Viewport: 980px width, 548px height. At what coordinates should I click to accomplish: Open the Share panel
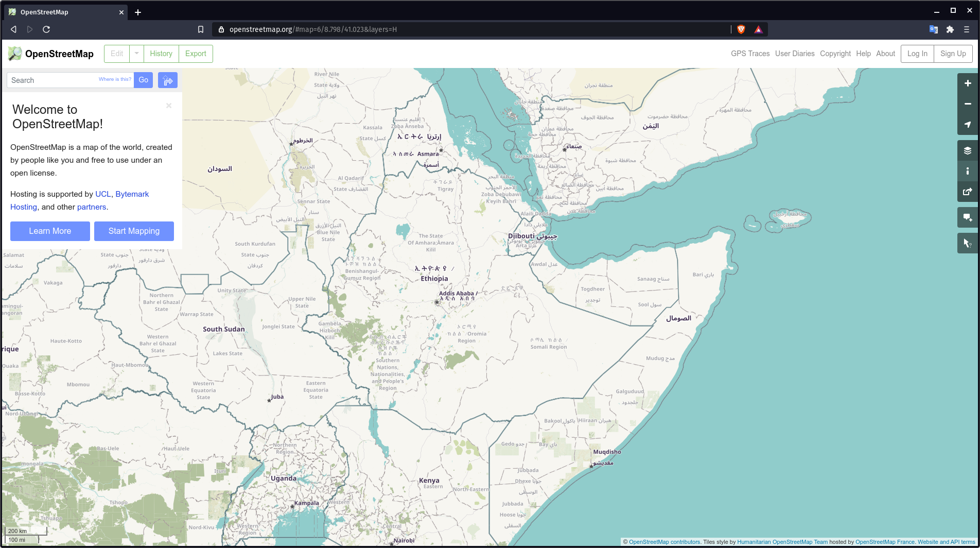(x=968, y=192)
